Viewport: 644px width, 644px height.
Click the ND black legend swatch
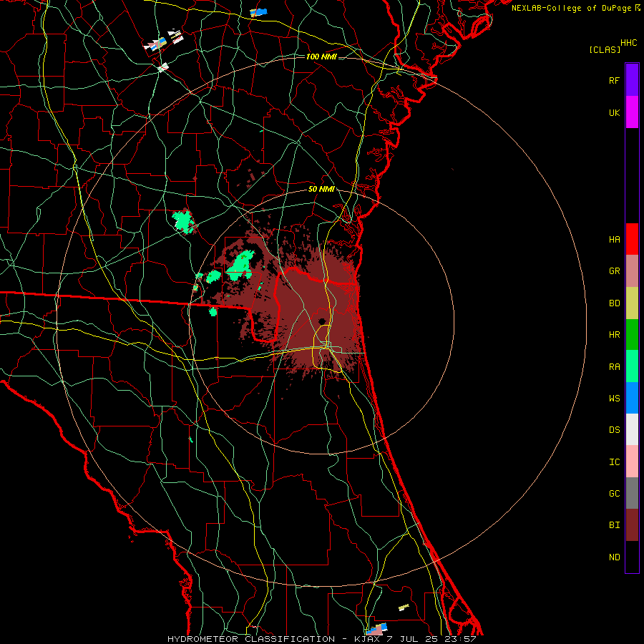(632, 557)
